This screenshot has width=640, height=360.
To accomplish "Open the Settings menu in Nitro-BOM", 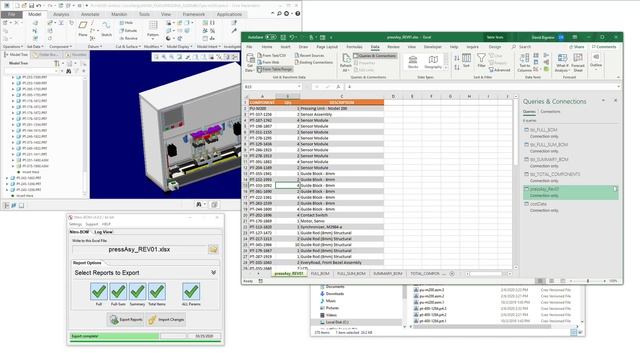I will 76,224.
